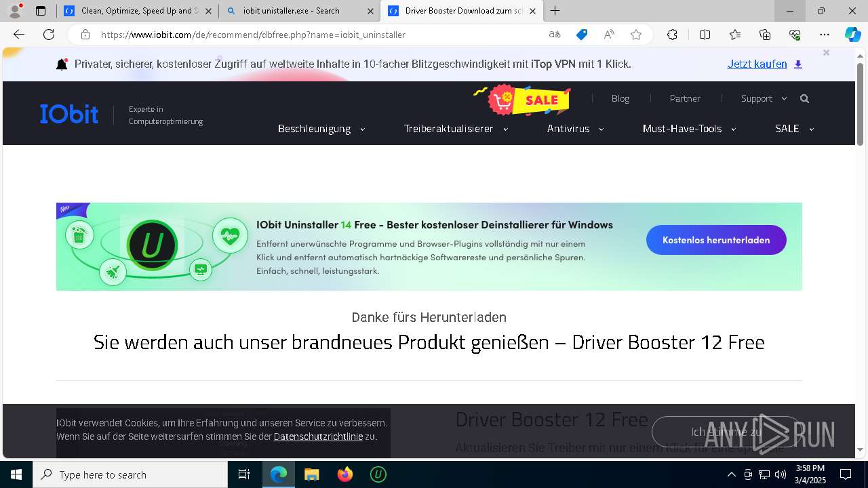Open the collections icon
The height and width of the screenshot is (488, 868).
(765, 35)
